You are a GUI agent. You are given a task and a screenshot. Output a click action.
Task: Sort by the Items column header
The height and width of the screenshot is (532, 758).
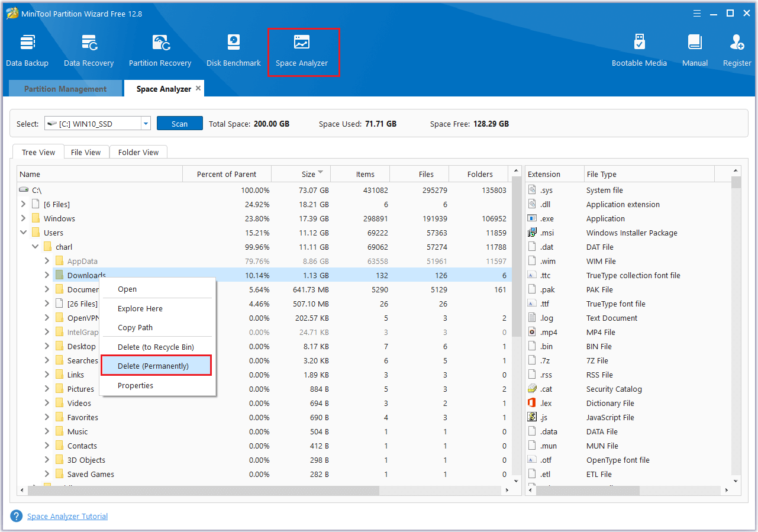[x=360, y=174]
